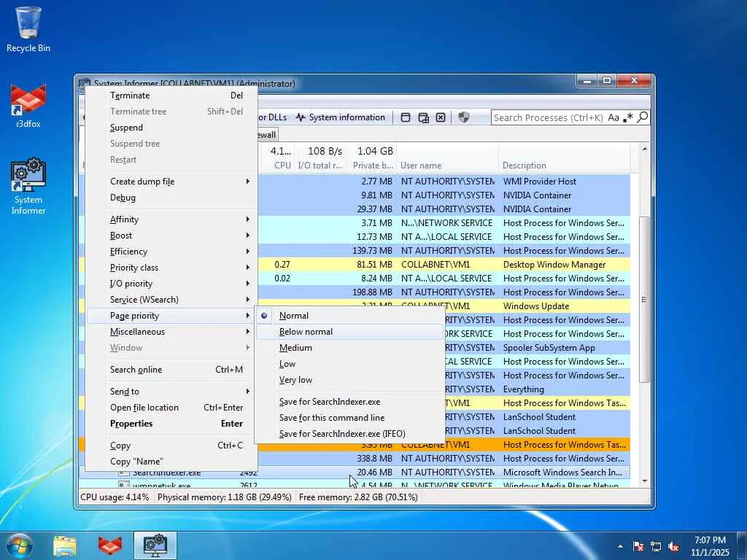The height and width of the screenshot is (560, 747).
Task: Choose Open file location entry
Action: point(172,408)
